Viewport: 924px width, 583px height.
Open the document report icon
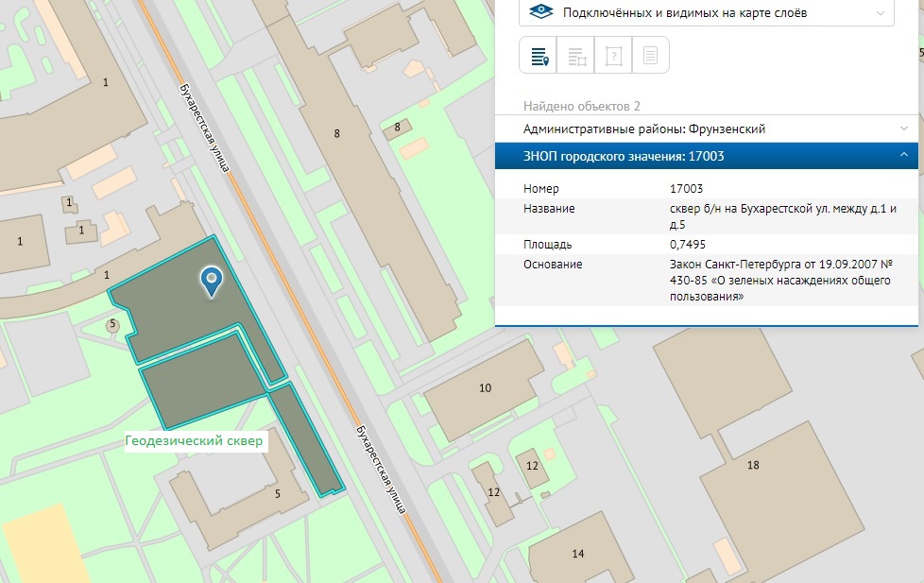pyautogui.click(x=650, y=56)
